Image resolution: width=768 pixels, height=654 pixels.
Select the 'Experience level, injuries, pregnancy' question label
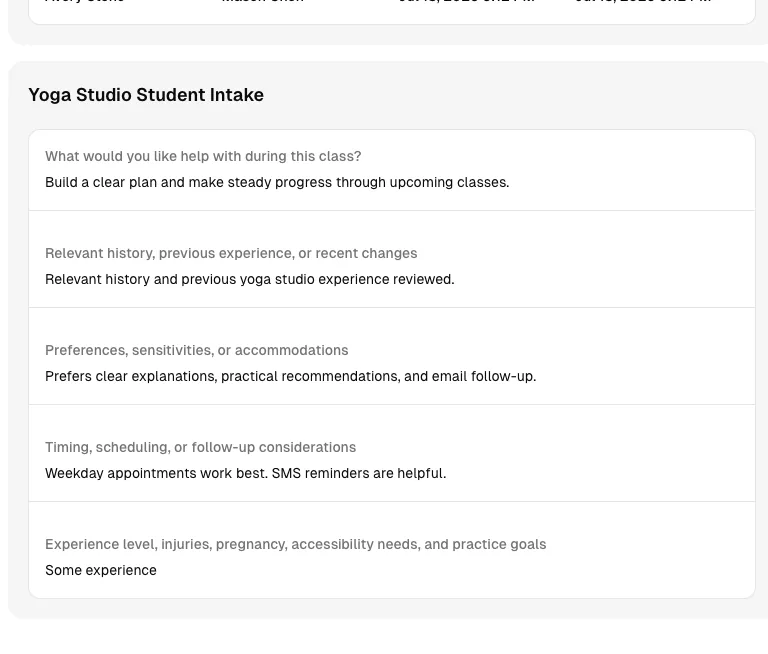click(295, 544)
